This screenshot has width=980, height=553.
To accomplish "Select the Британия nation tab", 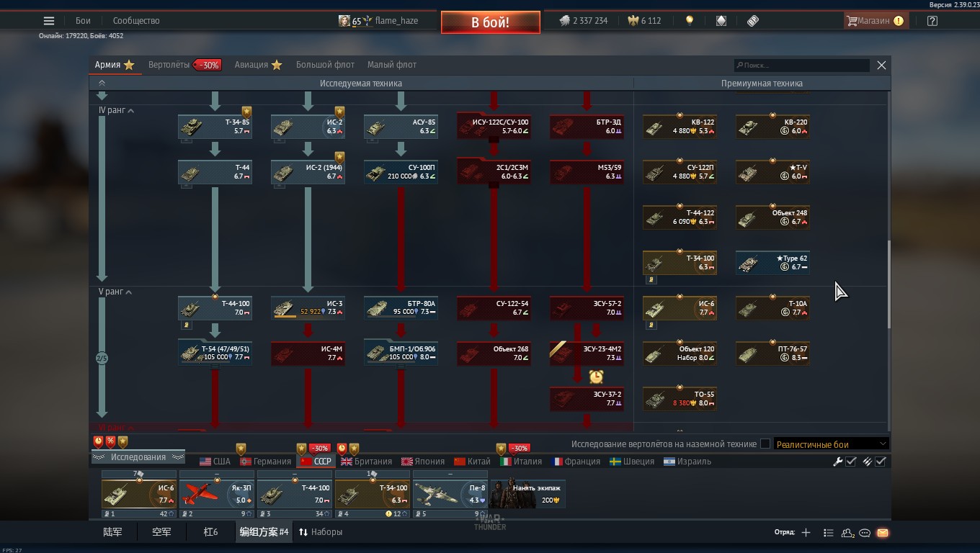I will 367,462.
